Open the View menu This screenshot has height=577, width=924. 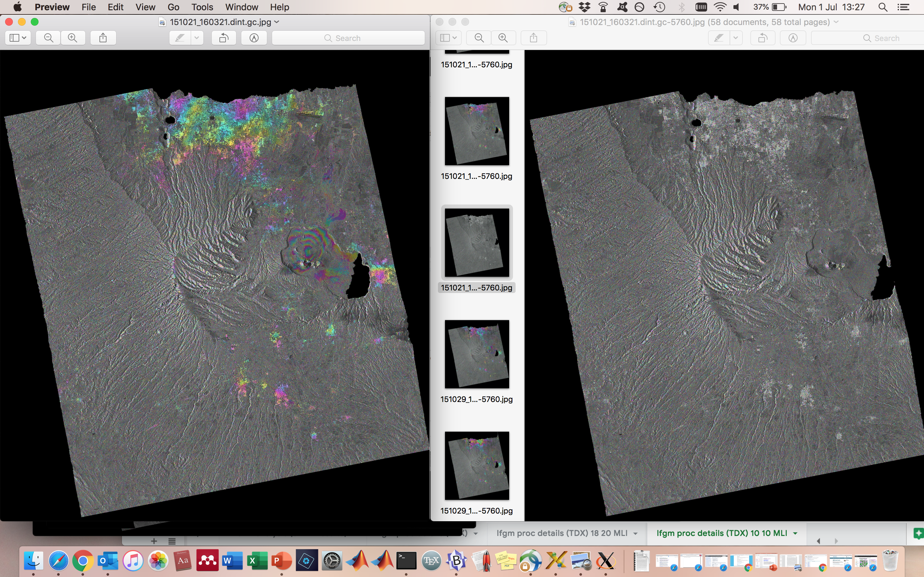(145, 7)
